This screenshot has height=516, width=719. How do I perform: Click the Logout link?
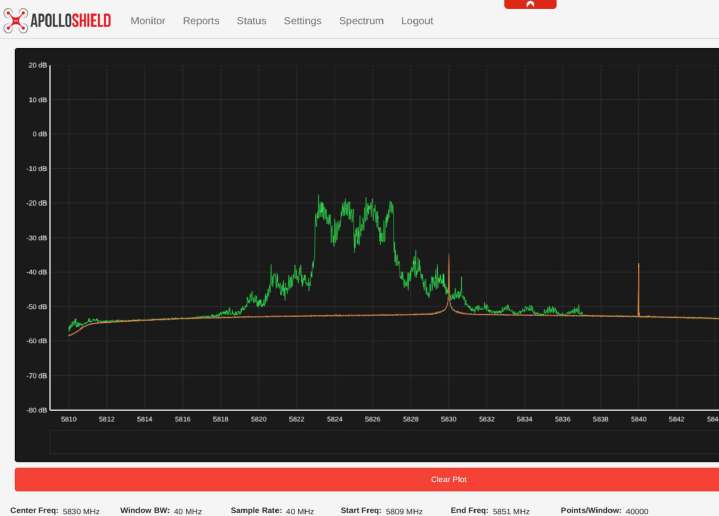point(417,21)
